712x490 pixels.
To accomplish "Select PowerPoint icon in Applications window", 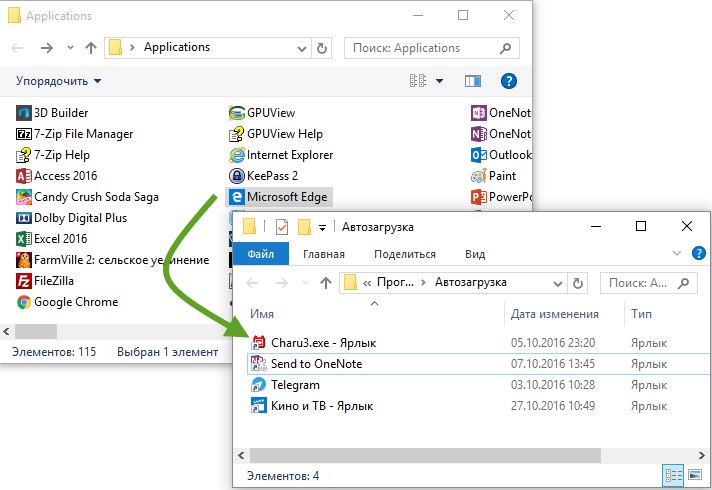I will click(479, 197).
